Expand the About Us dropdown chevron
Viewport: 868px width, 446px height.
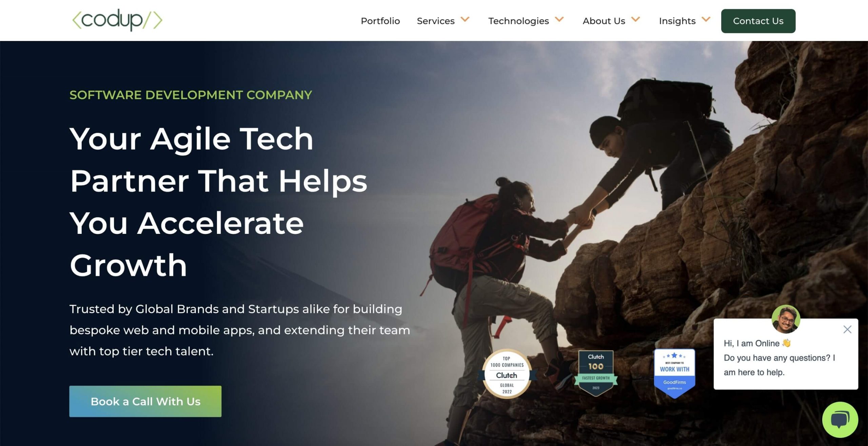pyautogui.click(x=635, y=19)
